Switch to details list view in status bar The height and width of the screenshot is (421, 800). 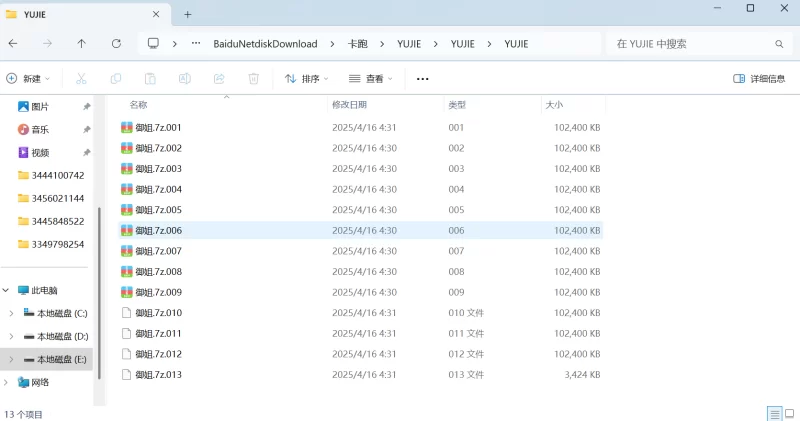[x=774, y=413]
